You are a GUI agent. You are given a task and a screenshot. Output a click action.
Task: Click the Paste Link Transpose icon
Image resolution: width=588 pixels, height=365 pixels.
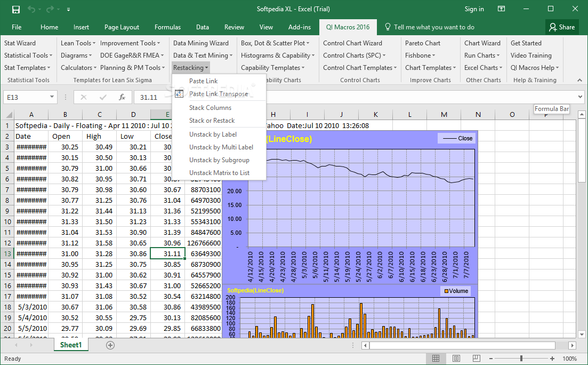coord(179,94)
